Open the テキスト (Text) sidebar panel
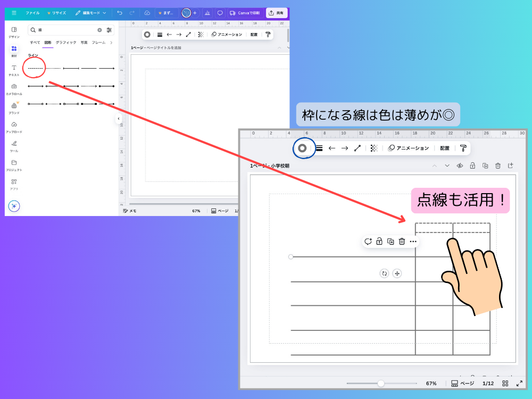 14,70
